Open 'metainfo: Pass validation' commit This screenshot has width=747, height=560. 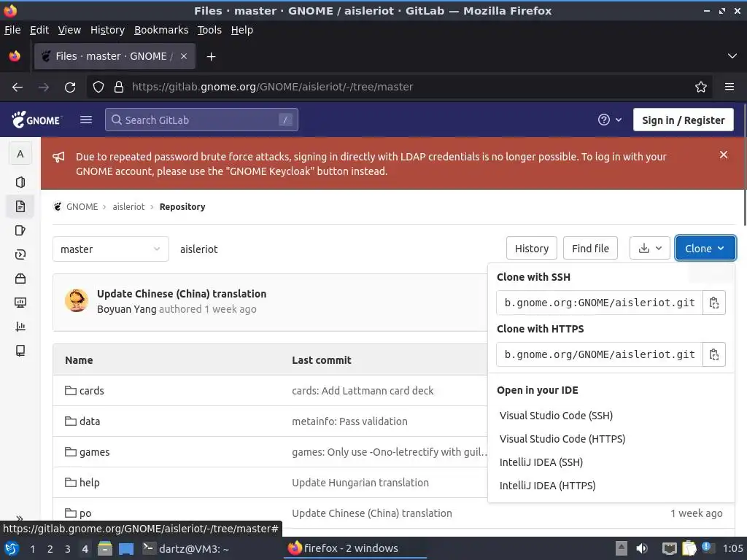pos(349,421)
